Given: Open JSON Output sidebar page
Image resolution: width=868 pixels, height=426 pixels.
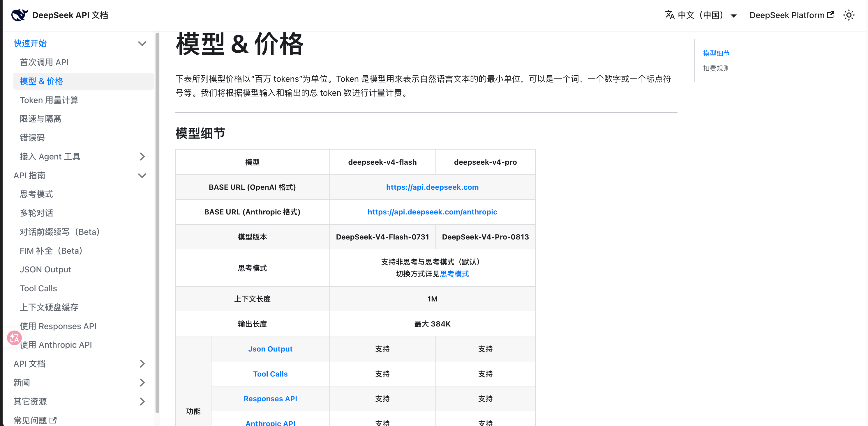Looking at the screenshot, I should [45, 269].
